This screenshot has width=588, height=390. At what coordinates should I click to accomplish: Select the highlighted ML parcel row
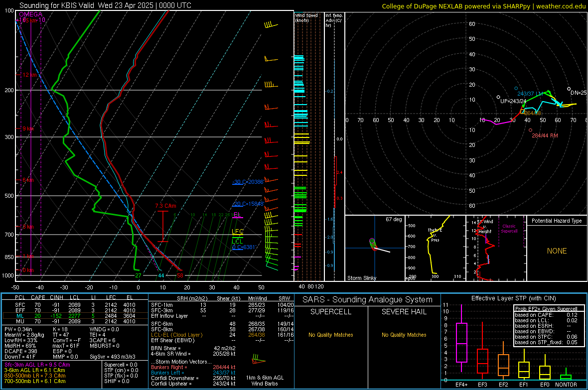[x=75, y=316]
